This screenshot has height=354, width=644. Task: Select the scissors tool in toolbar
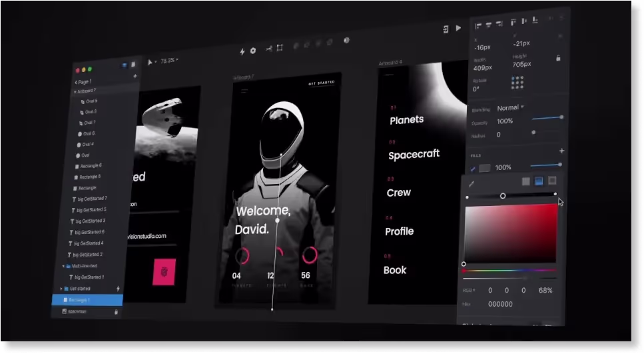coord(269,49)
